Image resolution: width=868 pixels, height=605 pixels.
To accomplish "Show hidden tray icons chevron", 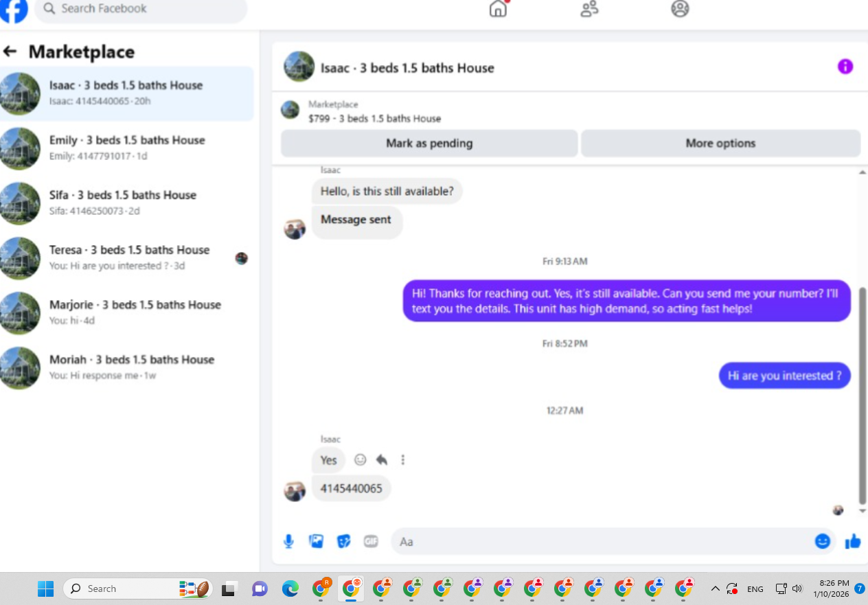I will [715, 589].
